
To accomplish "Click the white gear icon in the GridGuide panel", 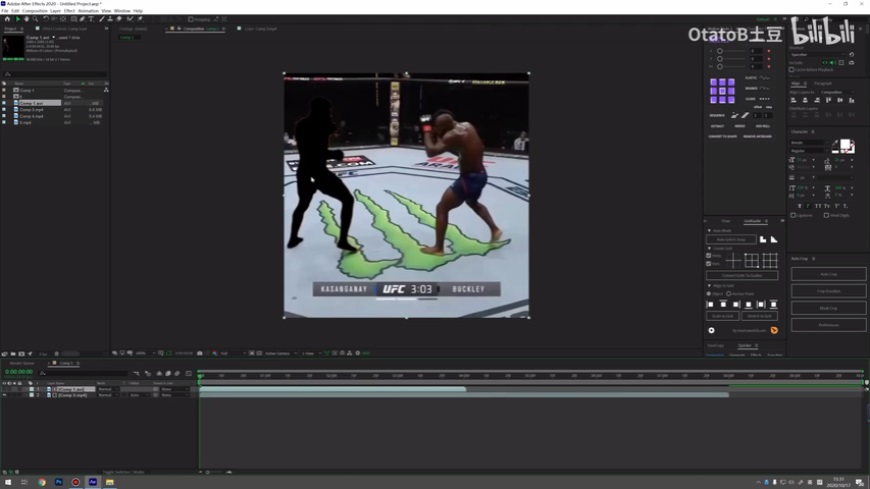I will tap(711, 330).
